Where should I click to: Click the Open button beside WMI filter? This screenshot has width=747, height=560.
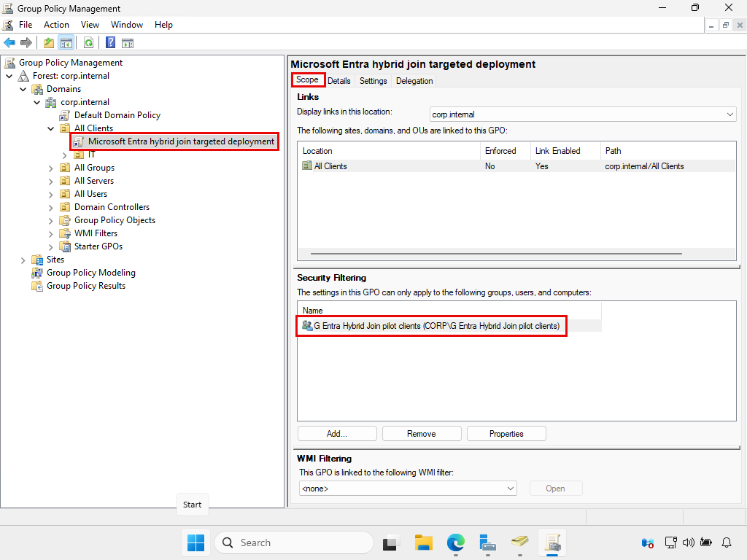555,488
